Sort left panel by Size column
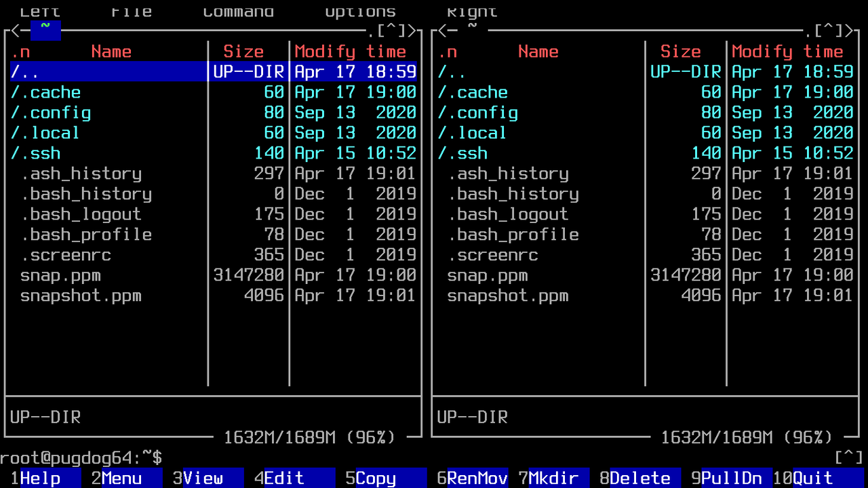 [x=243, y=52]
